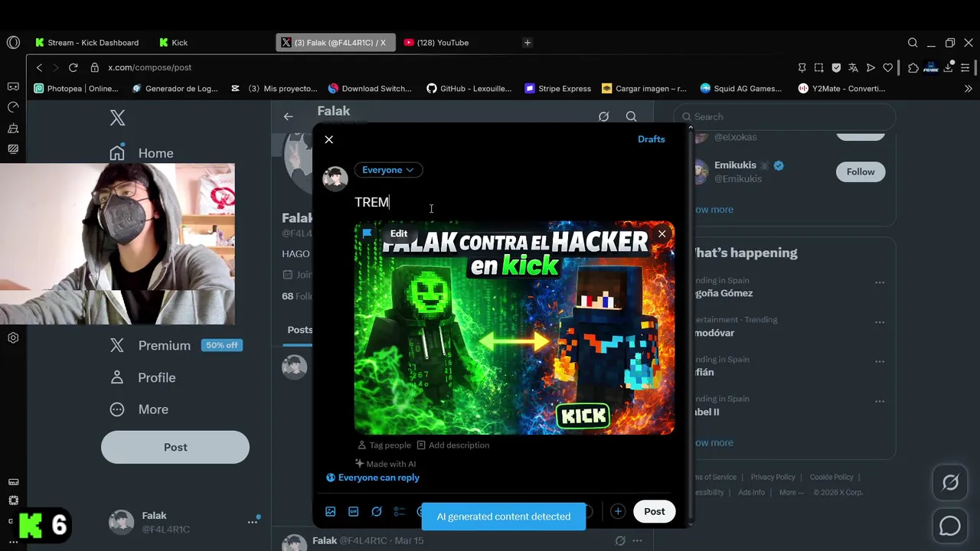Toggle the Made with AI label
The width and height of the screenshot is (980, 551).
(385, 464)
